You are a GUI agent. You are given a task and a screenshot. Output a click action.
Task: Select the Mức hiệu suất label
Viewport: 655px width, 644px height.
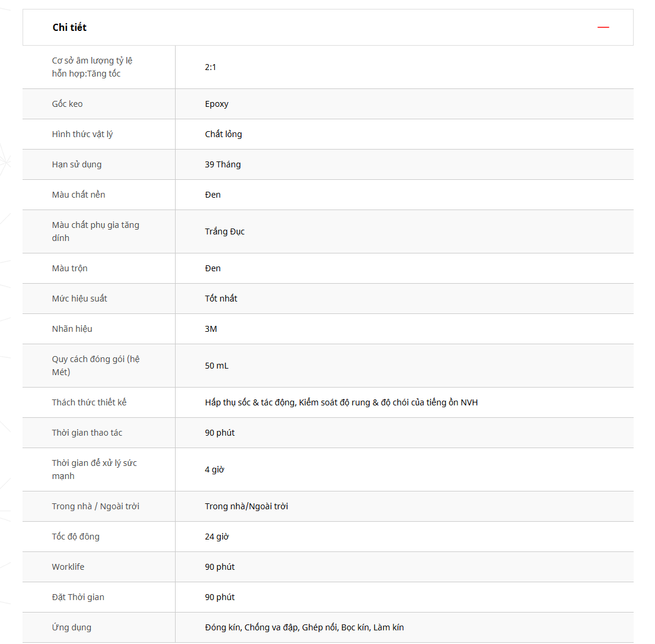(80, 299)
